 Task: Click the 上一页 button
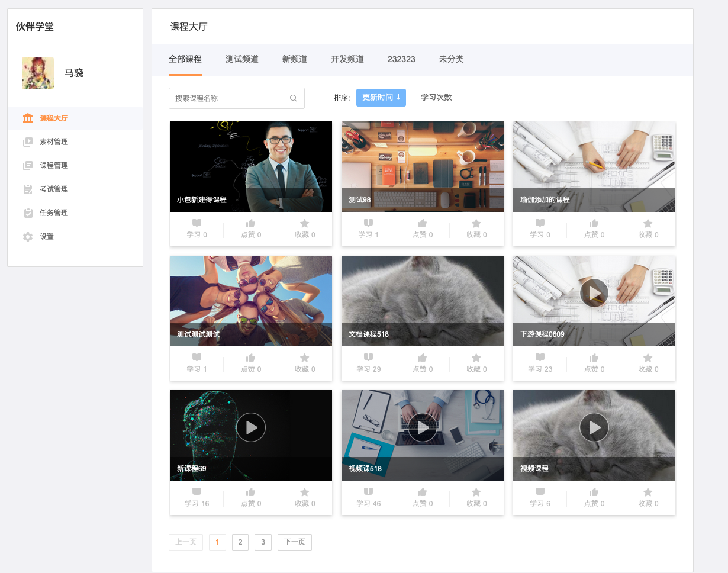click(x=186, y=542)
